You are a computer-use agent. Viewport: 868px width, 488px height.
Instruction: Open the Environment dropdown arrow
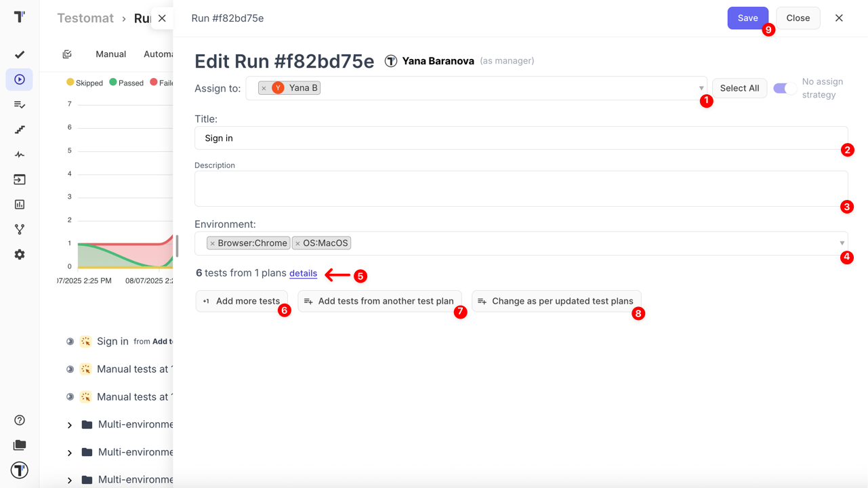click(x=842, y=243)
